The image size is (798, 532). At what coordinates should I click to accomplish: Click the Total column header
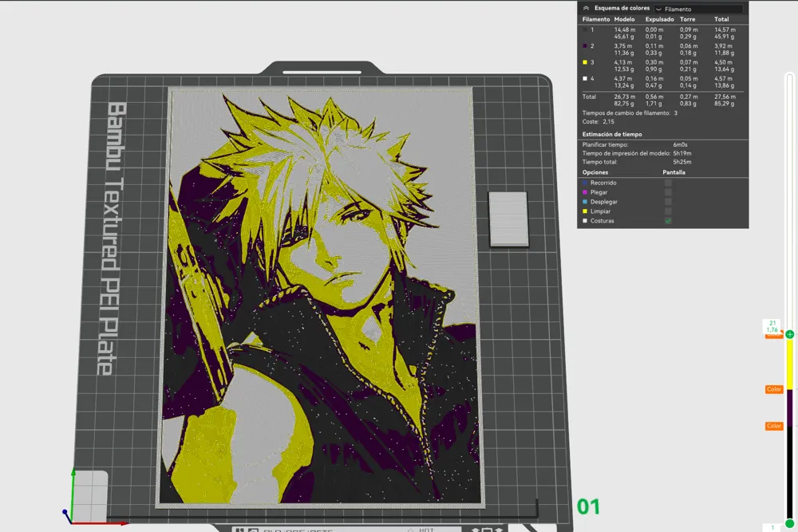[x=721, y=19]
